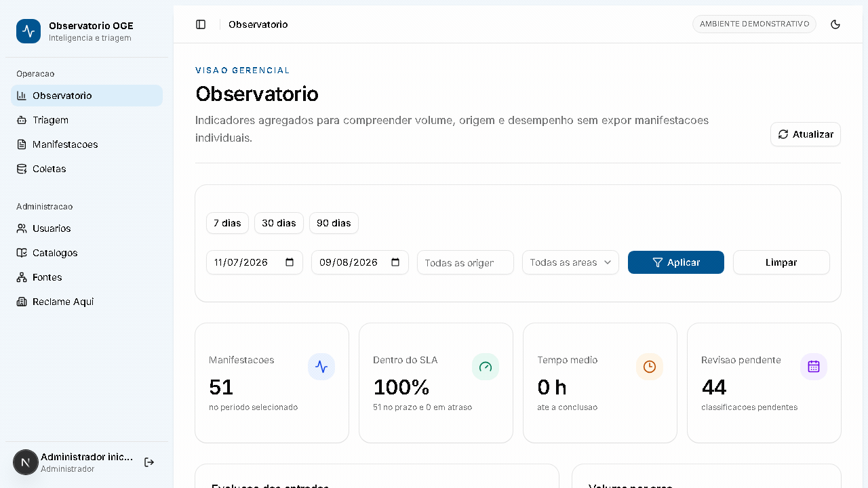Screen dimensions: 868x488
Task: Click the Tempo medio clock icon
Action: [650, 367]
